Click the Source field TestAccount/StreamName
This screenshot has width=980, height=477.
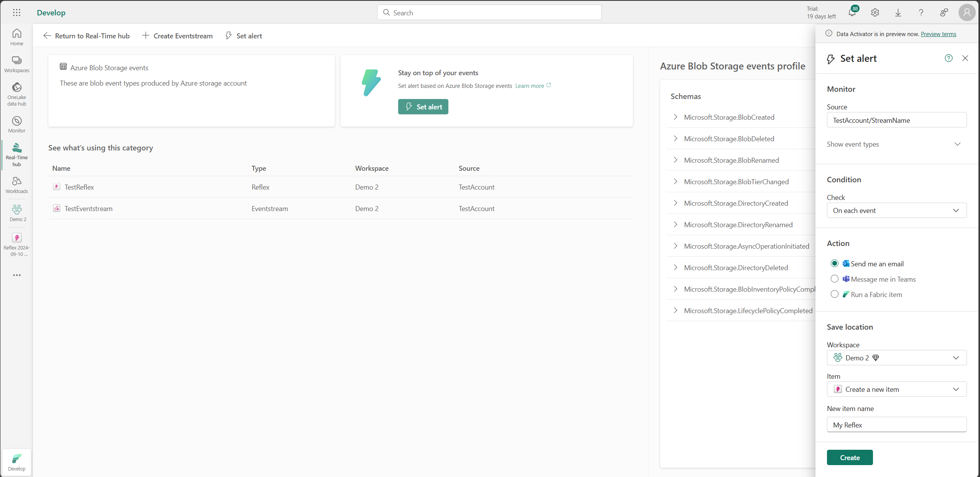click(896, 120)
